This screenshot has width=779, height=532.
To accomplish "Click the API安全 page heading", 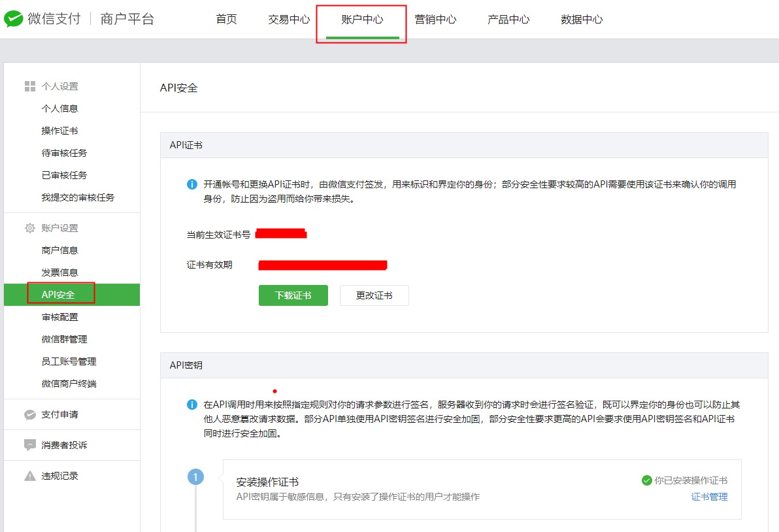I will pyautogui.click(x=179, y=88).
